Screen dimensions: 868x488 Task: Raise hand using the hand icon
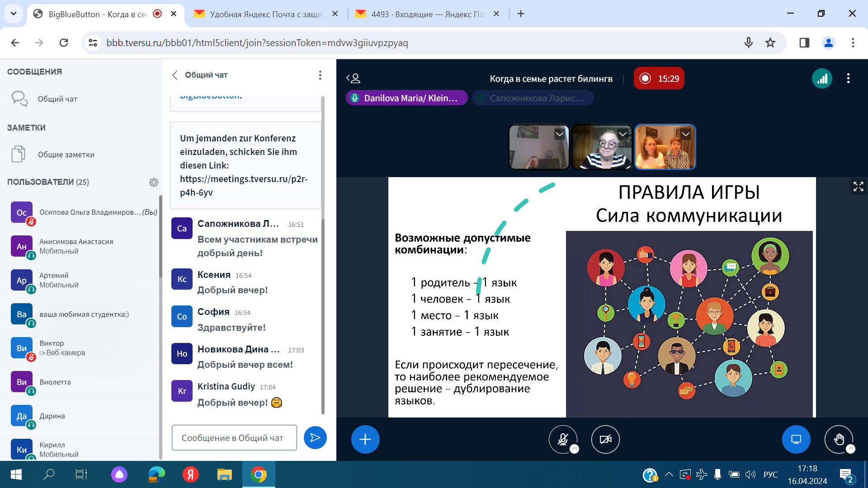coord(839,439)
